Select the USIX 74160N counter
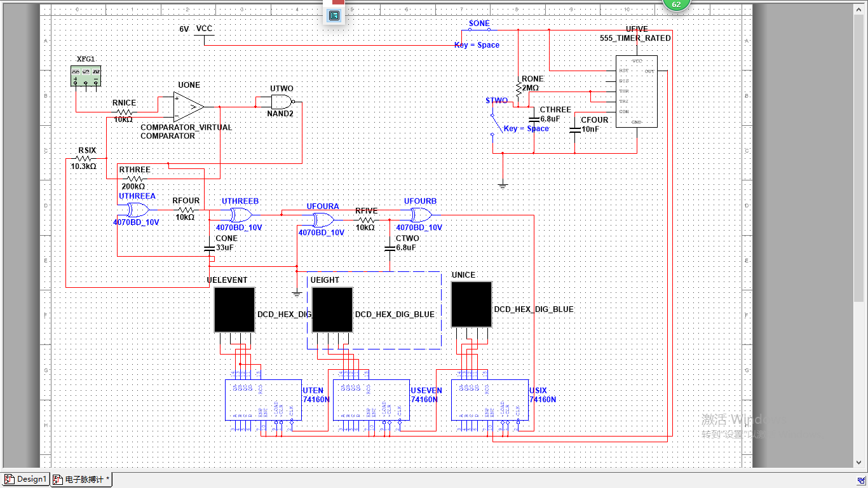The height and width of the screenshot is (488, 868). tap(489, 400)
